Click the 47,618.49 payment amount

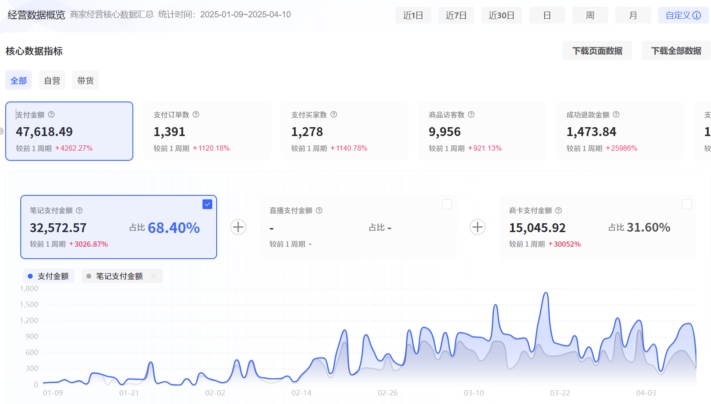[x=44, y=132]
